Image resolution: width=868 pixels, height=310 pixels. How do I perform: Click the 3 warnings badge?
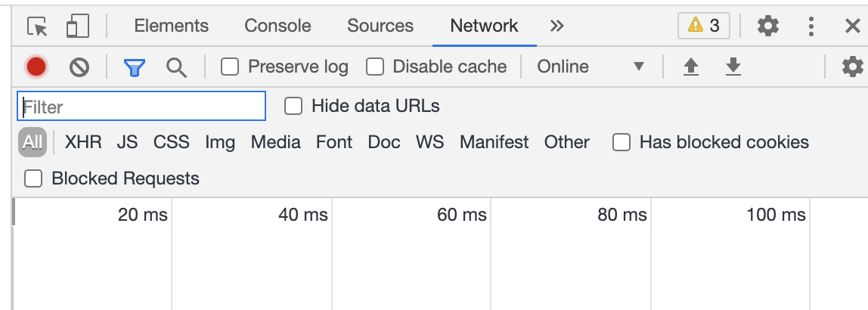point(703,26)
